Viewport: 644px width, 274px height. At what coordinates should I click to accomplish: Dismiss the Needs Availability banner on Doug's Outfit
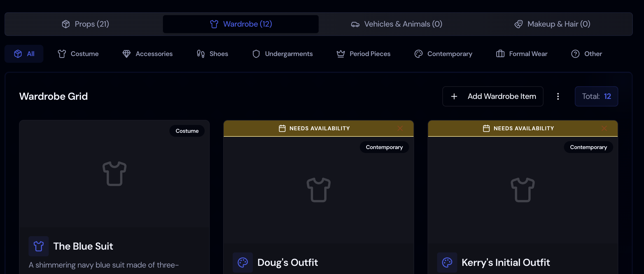[400, 128]
